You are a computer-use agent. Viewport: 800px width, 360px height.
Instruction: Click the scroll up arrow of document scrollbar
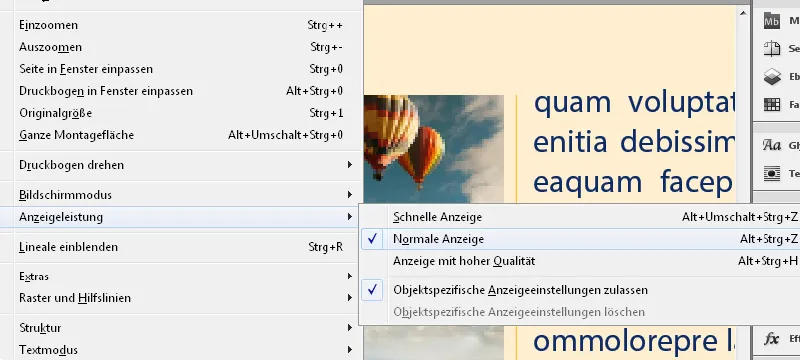[743, 14]
